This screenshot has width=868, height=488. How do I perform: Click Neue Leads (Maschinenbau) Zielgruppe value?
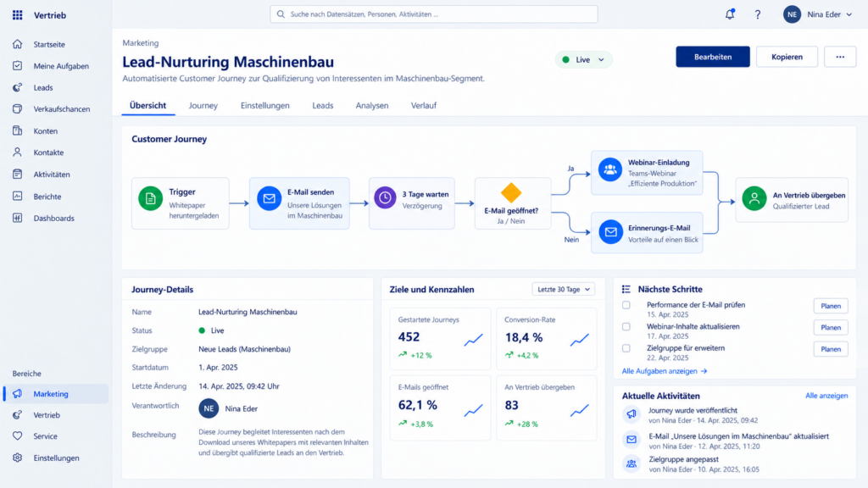pos(245,349)
